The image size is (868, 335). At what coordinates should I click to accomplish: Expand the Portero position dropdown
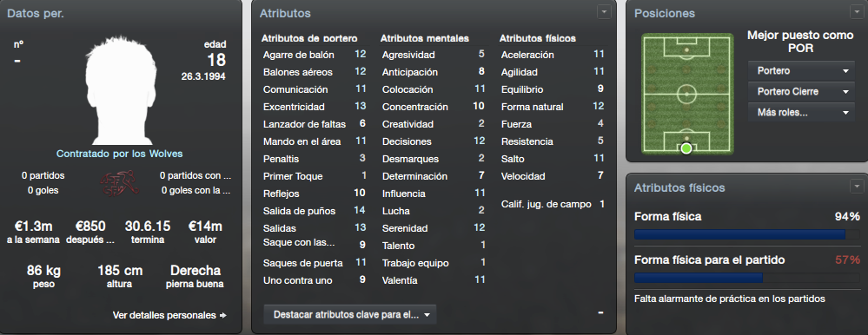click(x=800, y=71)
